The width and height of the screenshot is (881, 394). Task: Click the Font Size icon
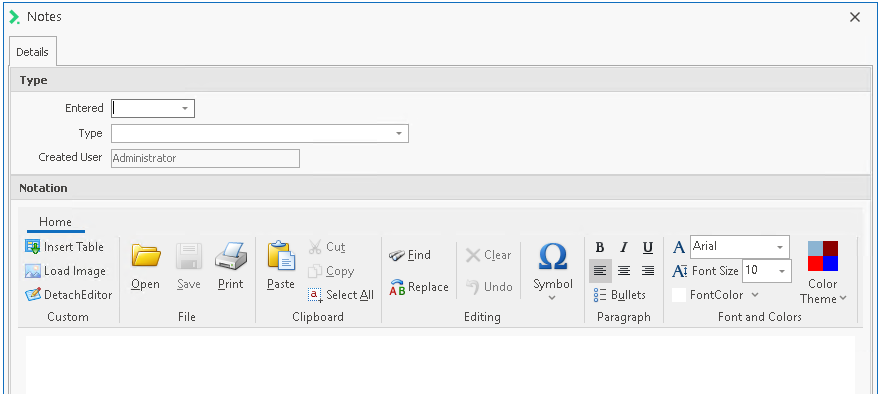(x=679, y=271)
